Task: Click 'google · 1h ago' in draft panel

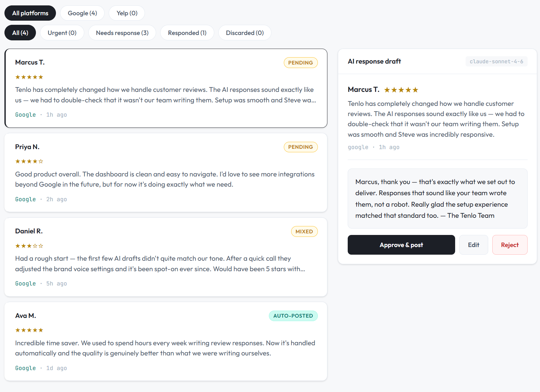Action: (x=373, y=147)
